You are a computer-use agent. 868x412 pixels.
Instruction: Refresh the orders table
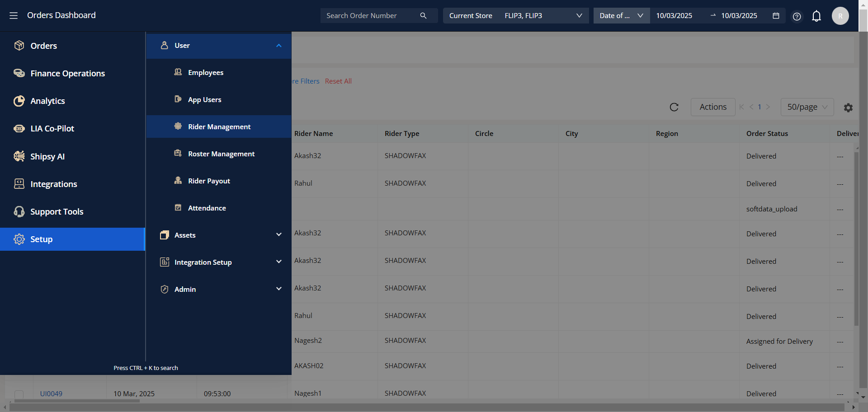tap(674, 107)
